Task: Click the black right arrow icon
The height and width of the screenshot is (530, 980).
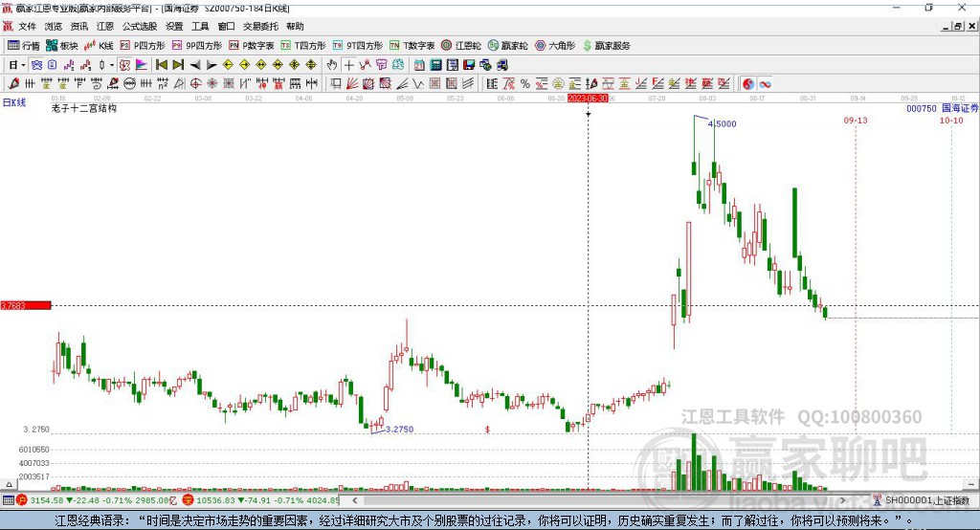Action: coord(212,65)
